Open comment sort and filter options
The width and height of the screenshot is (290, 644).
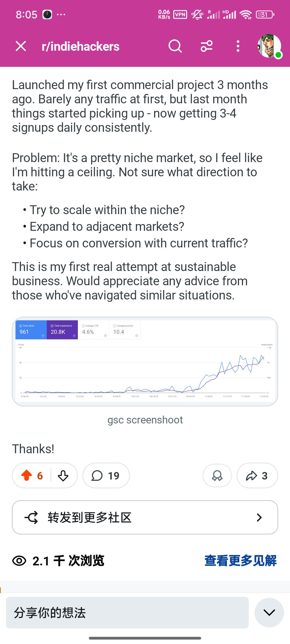tap(206, 46)
